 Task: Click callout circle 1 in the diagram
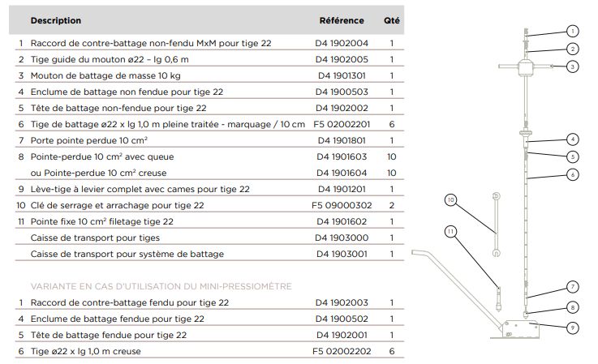pos(572,31)
